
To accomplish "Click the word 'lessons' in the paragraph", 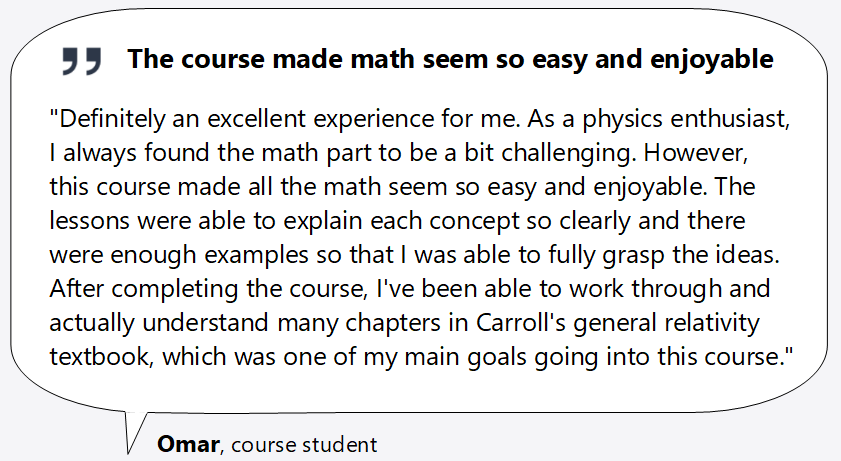I will [x=90, y=221].
